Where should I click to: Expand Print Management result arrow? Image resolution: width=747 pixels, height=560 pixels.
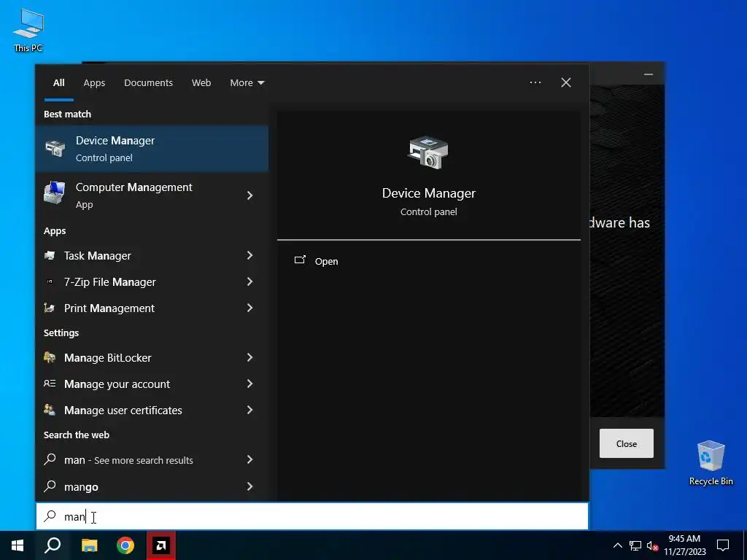click(x=249, y=308)
